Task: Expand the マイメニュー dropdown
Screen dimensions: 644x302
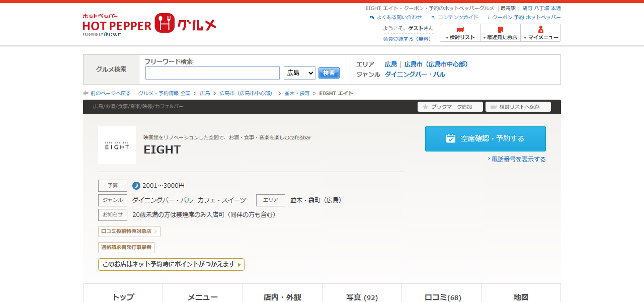Action: pos(540,33)
